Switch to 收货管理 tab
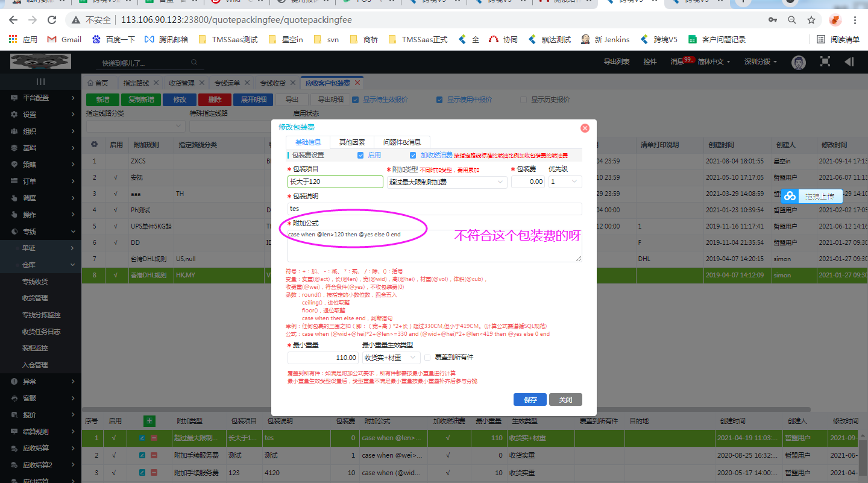Image resolution: width=868 pixels, height=483 pixels. click(181, 83)
